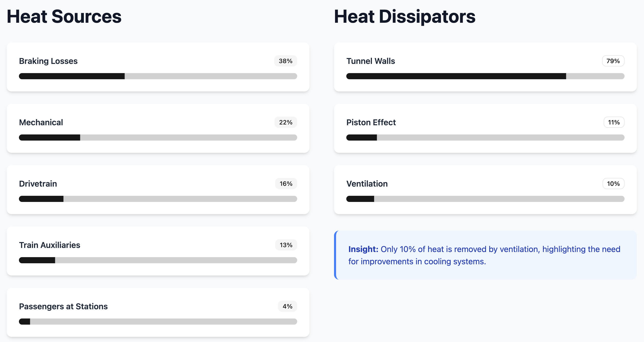Screen dimensions: 644x342
Task: Click the Piston Effect progress bar
Action: (485, 138)
